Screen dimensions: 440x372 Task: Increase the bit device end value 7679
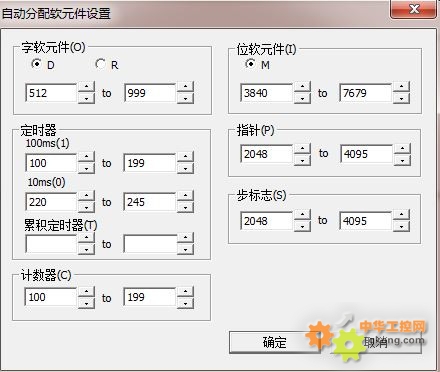(401, 87)
